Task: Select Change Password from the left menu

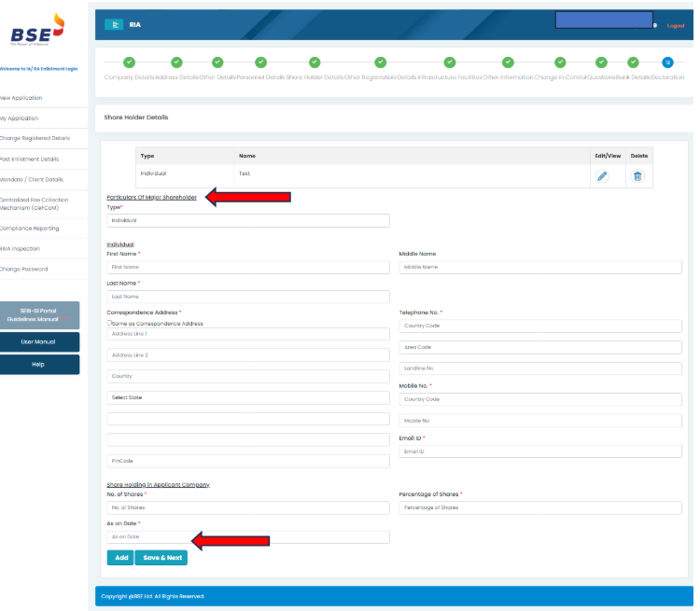Action: pyautogui.click(x=25, y=270)
